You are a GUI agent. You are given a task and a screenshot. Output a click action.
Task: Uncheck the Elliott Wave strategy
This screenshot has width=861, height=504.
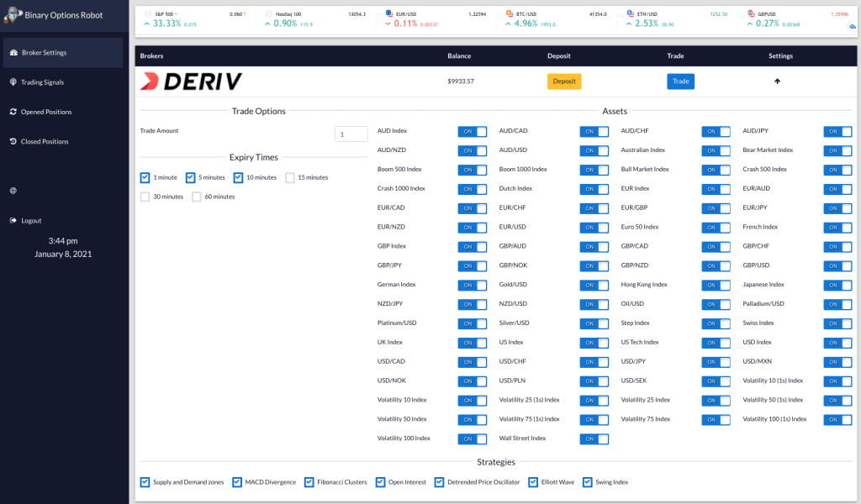pos(533,482)
